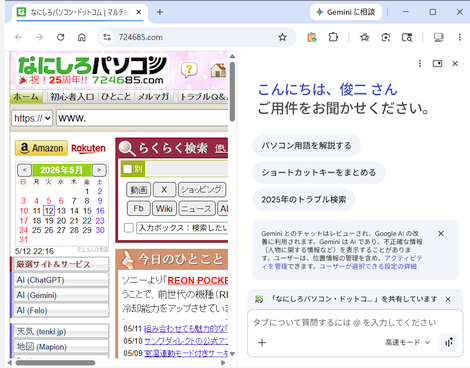
Task: Select パソコン用語を解説する suggestion
Action: [306, 146]
